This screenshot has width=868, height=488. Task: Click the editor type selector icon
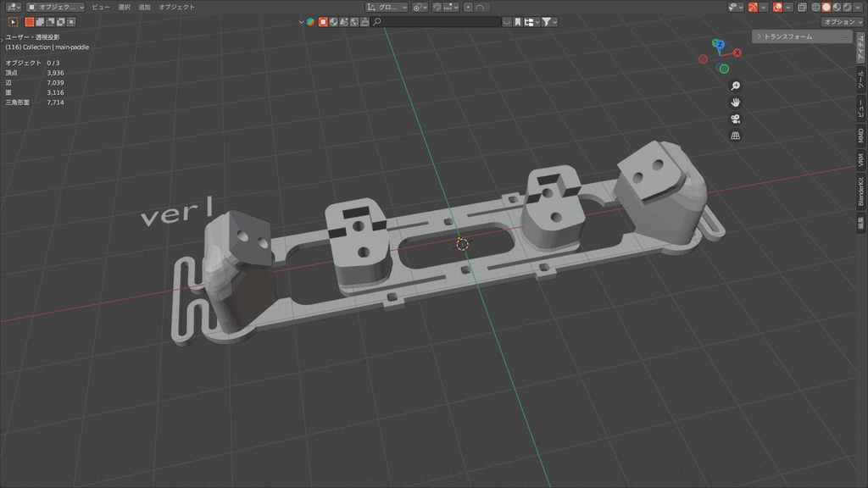click(x=12, y=6)
